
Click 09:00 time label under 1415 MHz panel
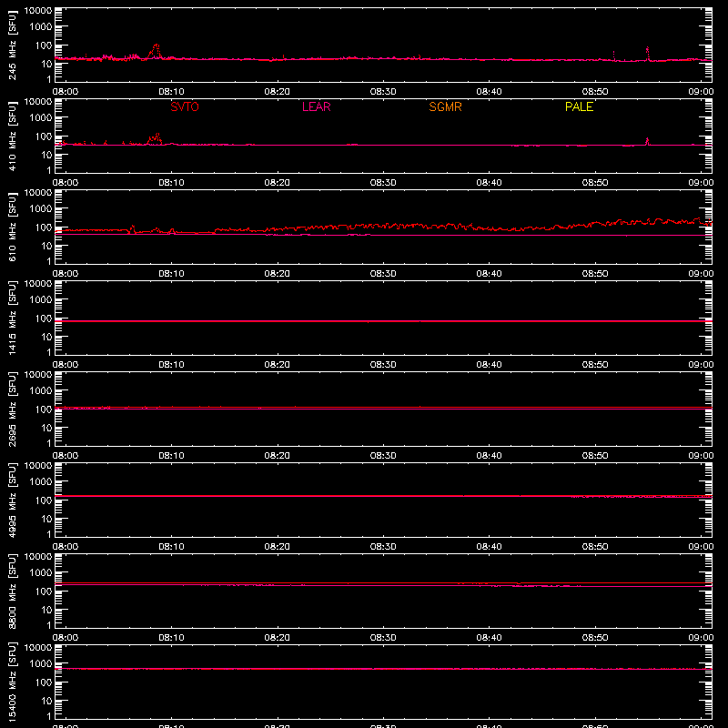(701, 365)
